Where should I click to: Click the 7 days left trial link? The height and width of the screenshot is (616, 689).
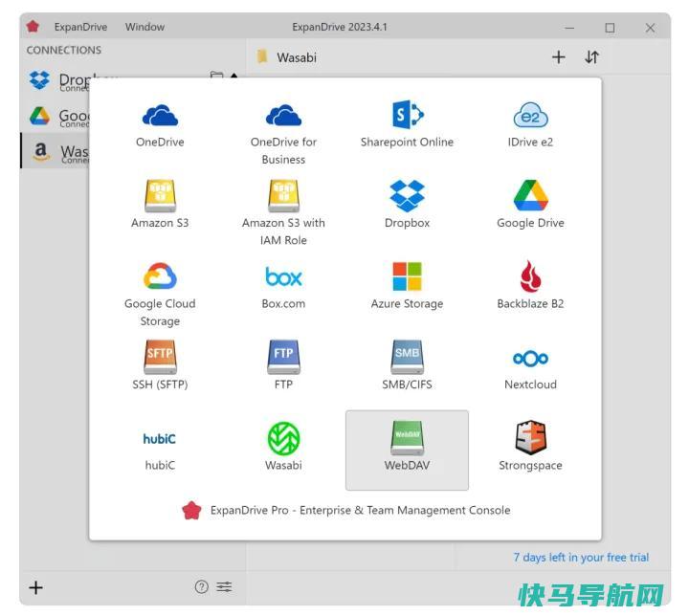click(581, 557)
